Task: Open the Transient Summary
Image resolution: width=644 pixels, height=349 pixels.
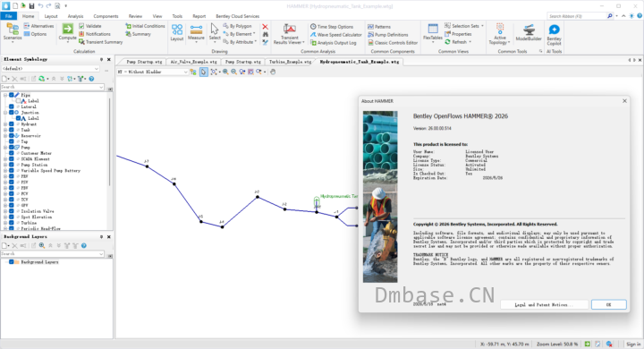Action: point(100,42)
